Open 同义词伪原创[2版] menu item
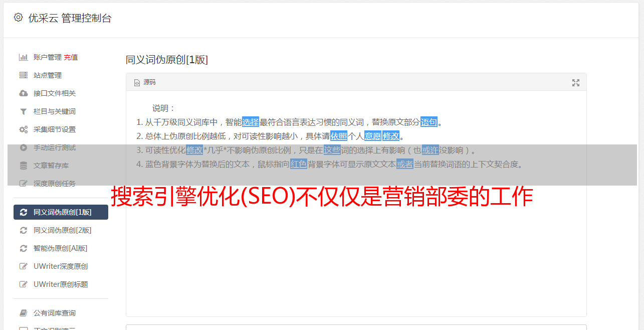The height and width of the screenshot is (330, 644). click(x=61, y=230)
